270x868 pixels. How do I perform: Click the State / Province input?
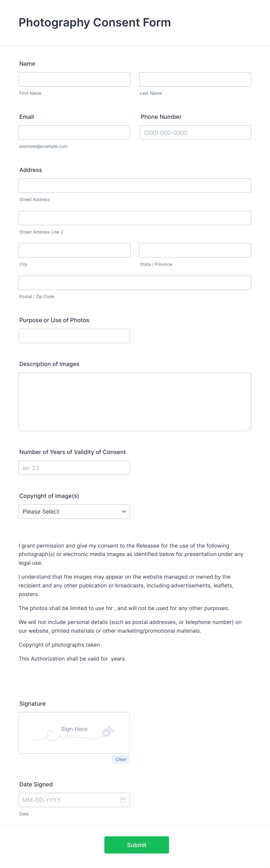[195, 250]
